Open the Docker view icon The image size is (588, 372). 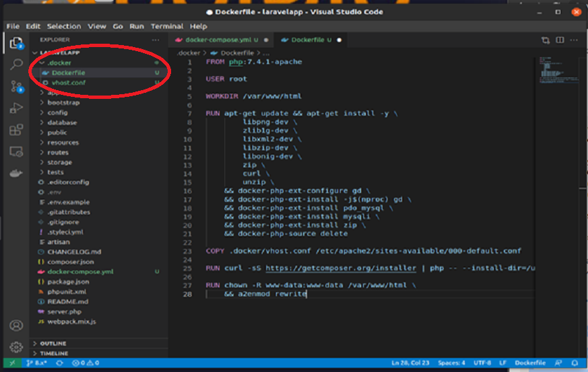coord(16,173)
